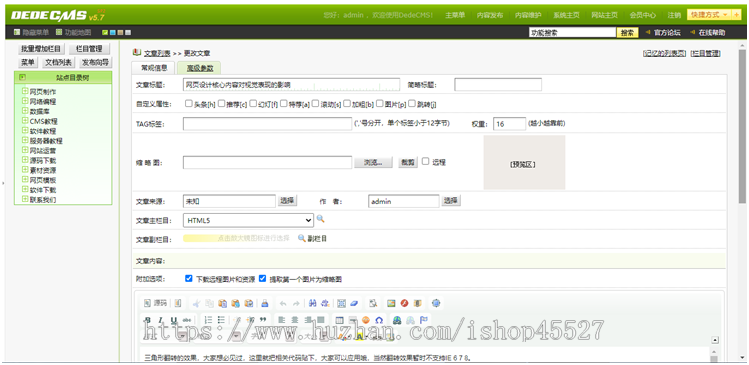Expand the 网络编程 tree node
This screenshot has width=749, height=365.
(x=25, y=100)
